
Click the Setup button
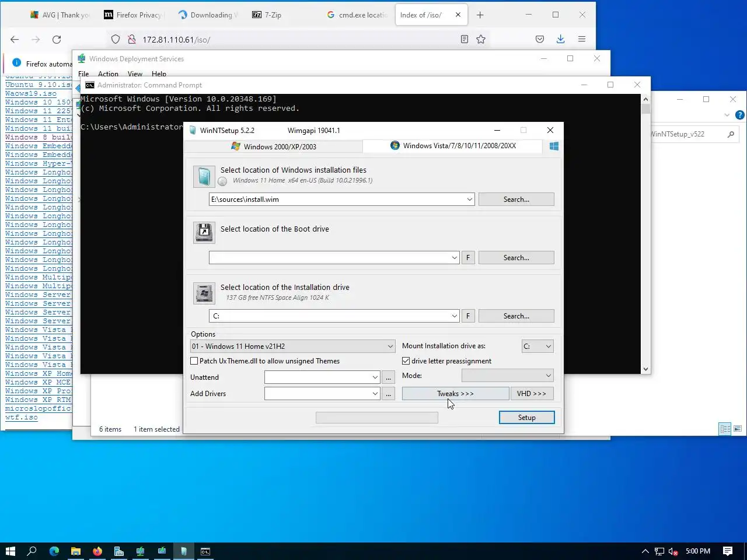tap(527, 418)
